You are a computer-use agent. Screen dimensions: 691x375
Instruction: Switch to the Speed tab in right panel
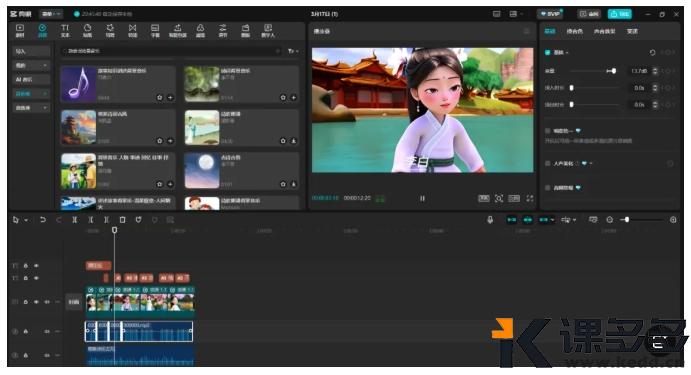[x=632, y=31]
